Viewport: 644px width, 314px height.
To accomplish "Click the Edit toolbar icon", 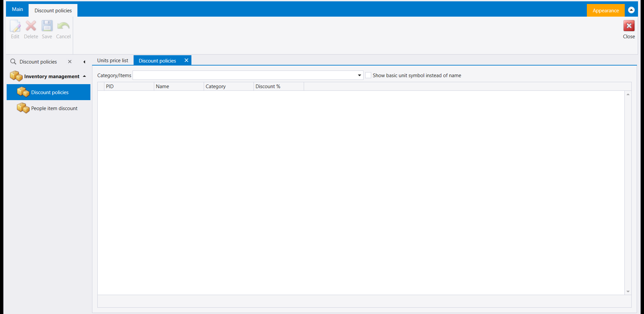I will click(15, 26).
